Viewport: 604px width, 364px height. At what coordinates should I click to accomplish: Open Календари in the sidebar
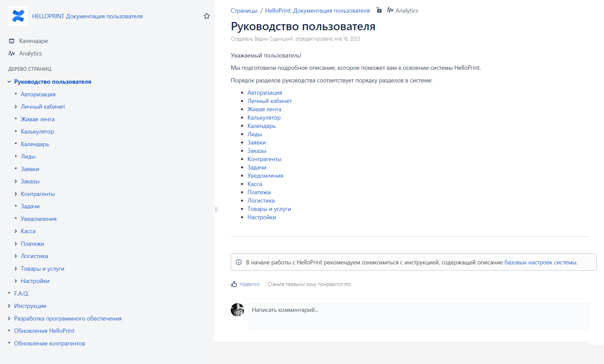coord(33,41)
